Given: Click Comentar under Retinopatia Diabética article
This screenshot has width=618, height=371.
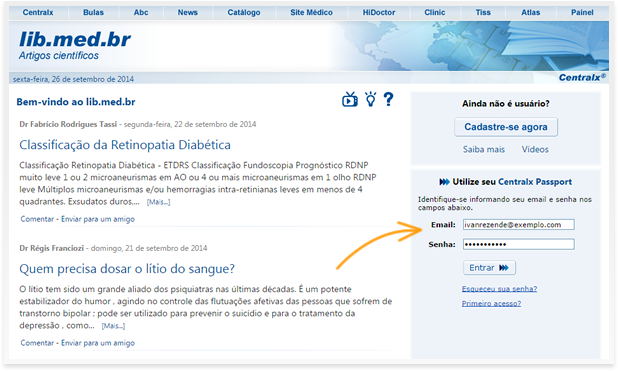Looking at the screenshot, I should pyautogui.click(x=37, y=219).
